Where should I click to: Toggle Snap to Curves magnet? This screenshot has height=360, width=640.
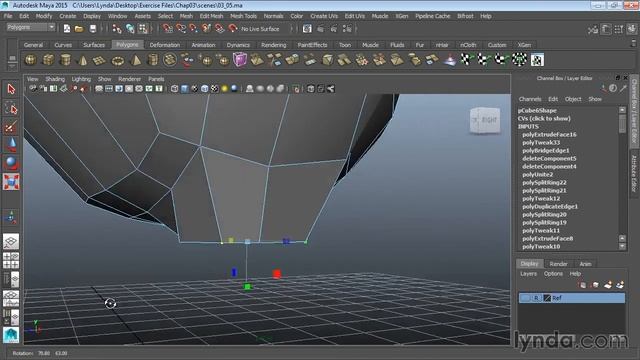[180, 29]
